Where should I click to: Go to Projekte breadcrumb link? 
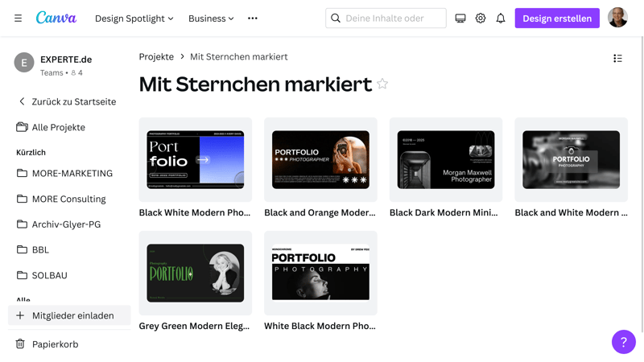156,56
